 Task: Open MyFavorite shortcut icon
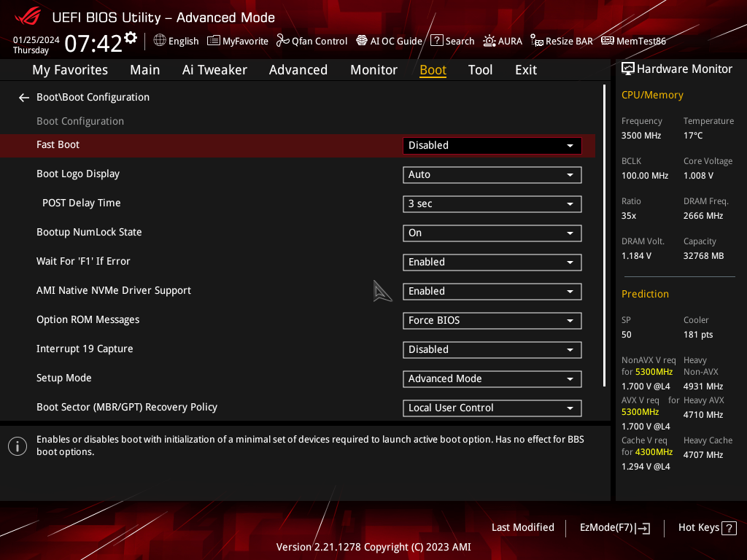point(214,41)
